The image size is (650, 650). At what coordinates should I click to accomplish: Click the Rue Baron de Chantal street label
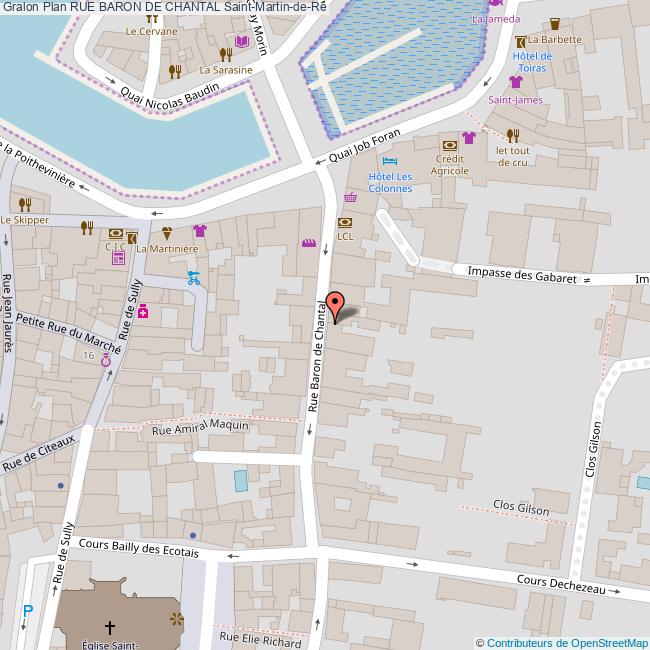pos(317,355)
